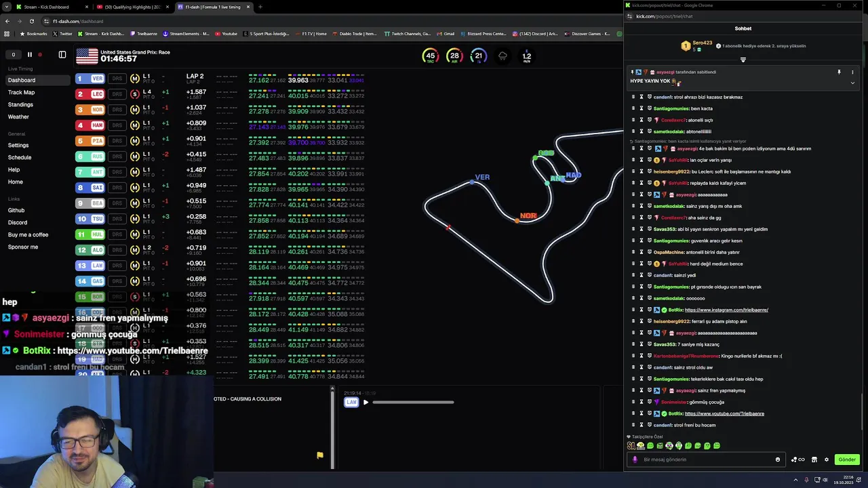The width and height of the screenshot is (868, 488).
Task: Open Settings in the f1-dash sidebar
Action: (x=18, y=145)
